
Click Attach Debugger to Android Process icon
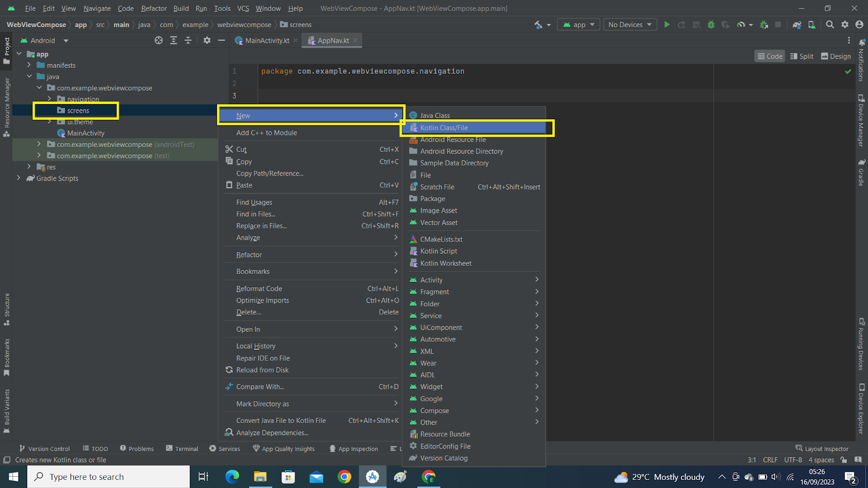click(x=764, y=24)
